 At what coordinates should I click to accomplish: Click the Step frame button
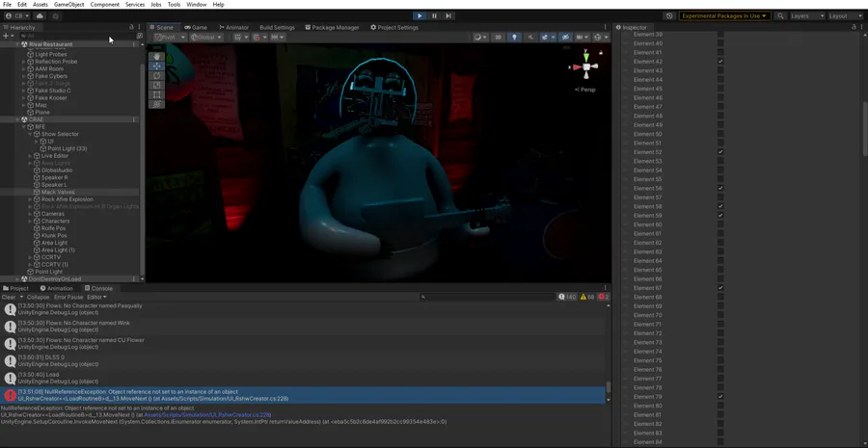pos(448,15)
